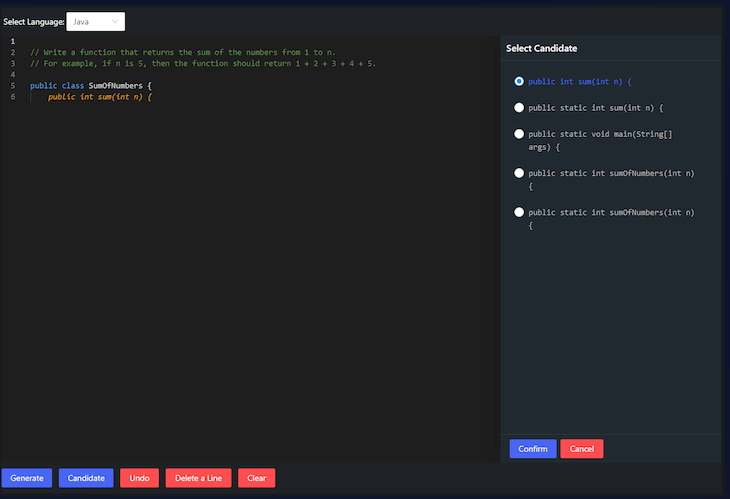Select the fourth candidate sumOfNumbers radio button

pyautogui.click(x=519, y=173)
